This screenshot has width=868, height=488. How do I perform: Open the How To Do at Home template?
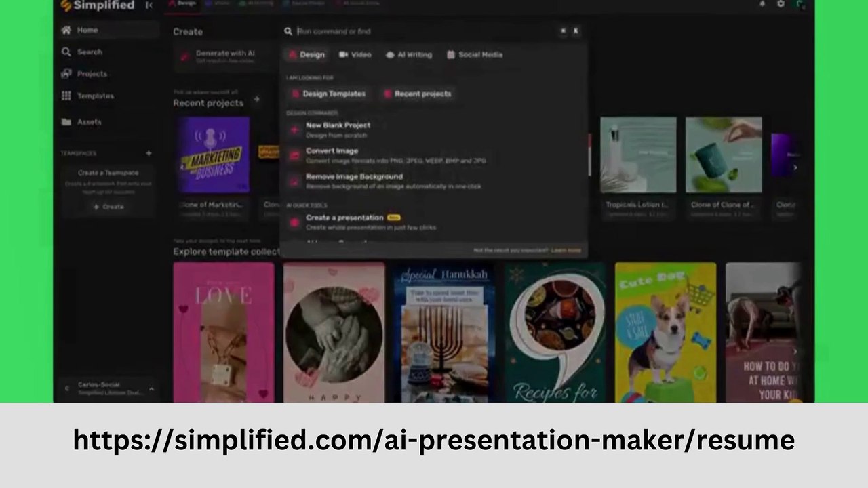point(764,332)
